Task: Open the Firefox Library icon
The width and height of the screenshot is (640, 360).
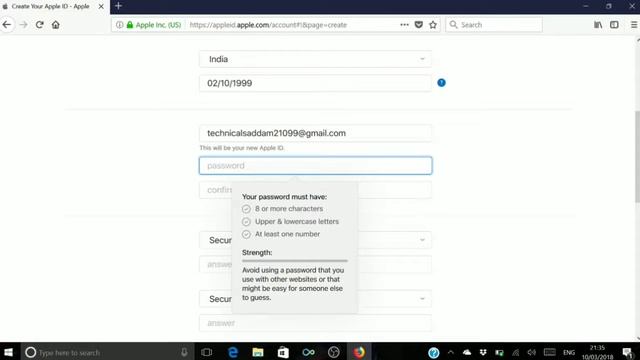Action: (x=598, y=25)
